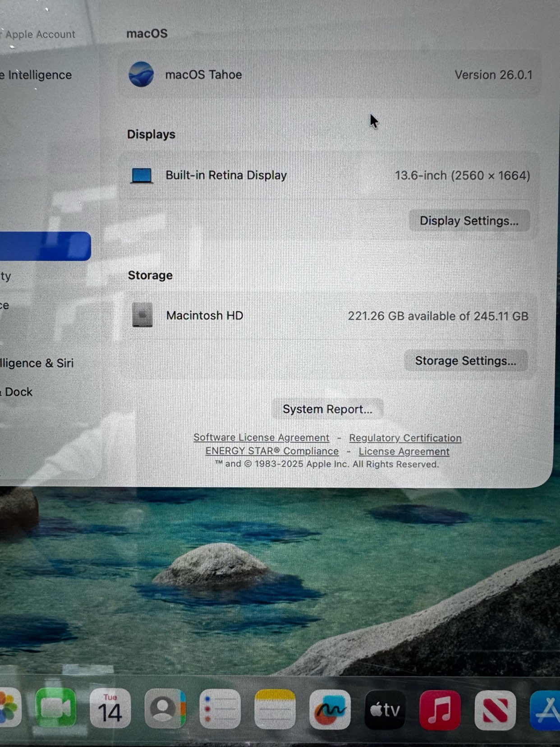Click 13.6-inch (2560 × 1664) resolution text
This screenshot has height=747, width=560.
pyautogui.click(x=462, y=175)
